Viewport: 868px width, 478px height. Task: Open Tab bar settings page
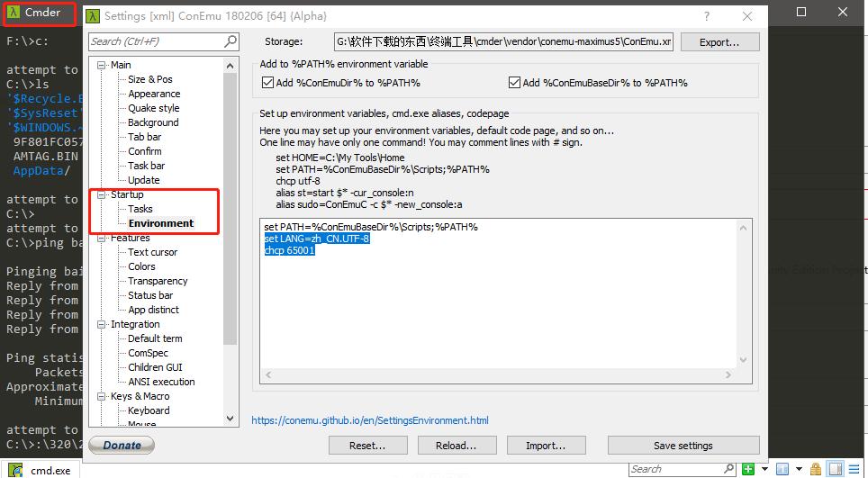tap(144, 137)
